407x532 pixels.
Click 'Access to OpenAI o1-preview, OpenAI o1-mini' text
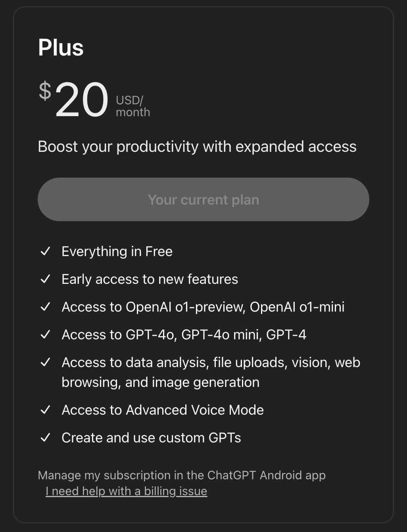coord(203,307)
